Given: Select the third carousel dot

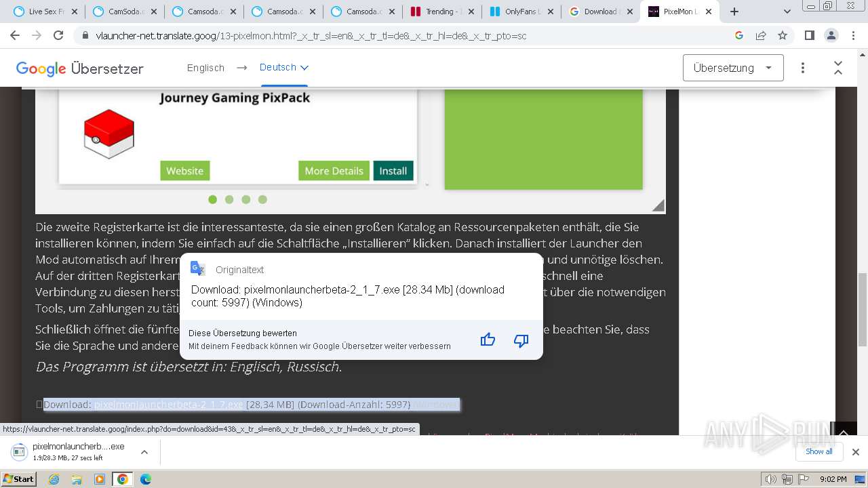Looking at the screenshot, I should tap(246, 199).
